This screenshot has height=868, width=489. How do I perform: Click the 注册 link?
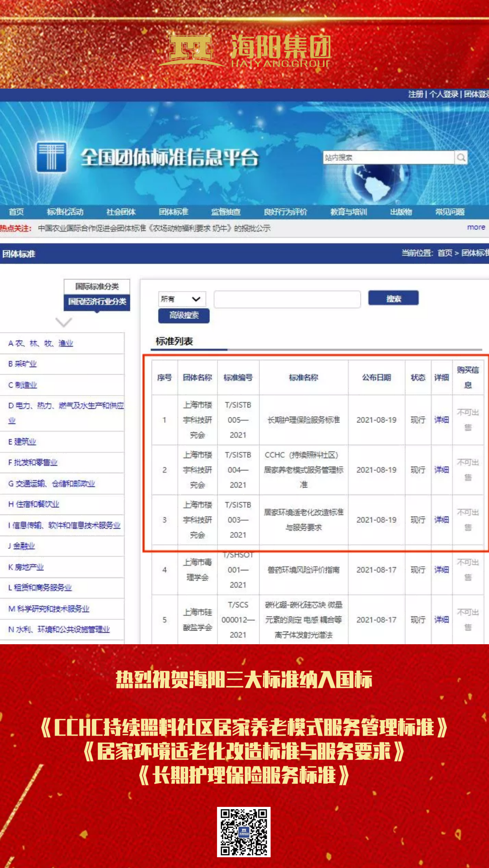tap(416, 94)
